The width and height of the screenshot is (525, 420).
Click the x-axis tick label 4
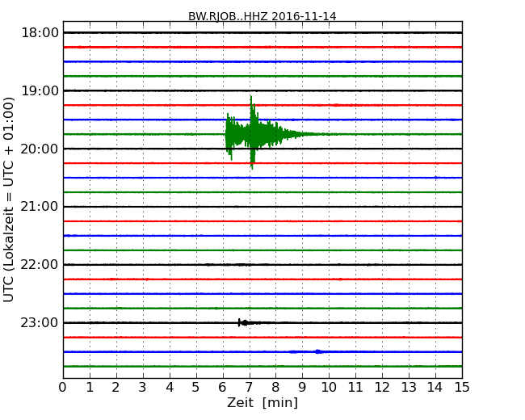click(x=170, y=388)
